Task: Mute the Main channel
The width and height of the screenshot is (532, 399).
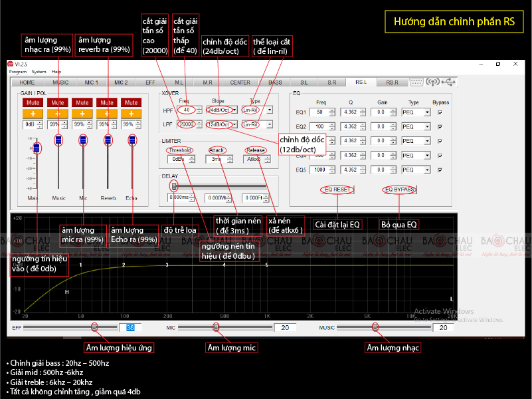Action: [x=33, y=102]
